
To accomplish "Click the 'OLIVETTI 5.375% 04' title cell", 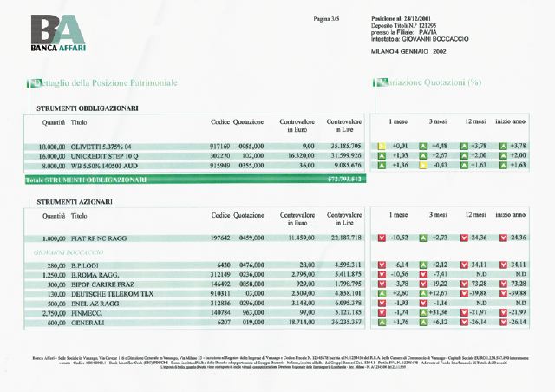I will coord(101,147).
